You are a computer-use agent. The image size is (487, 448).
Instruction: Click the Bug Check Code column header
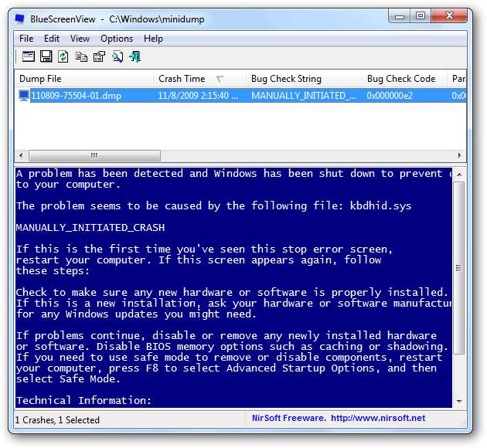pyautogui.click(x=401, y=79)
